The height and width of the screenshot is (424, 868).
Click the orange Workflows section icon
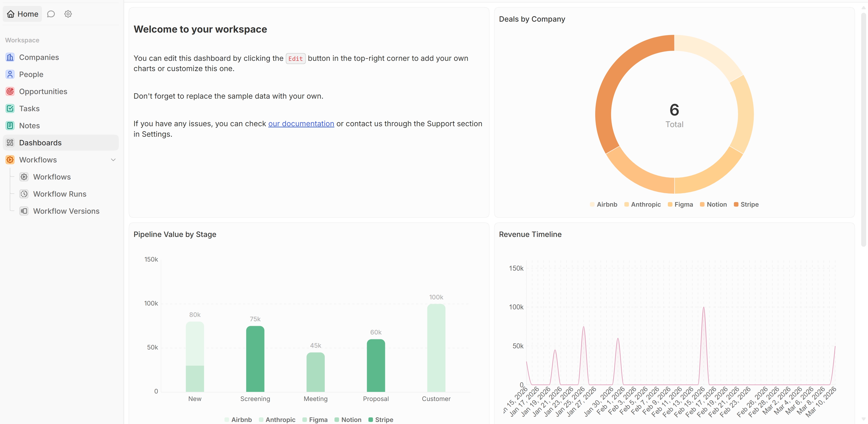point(10,160)
